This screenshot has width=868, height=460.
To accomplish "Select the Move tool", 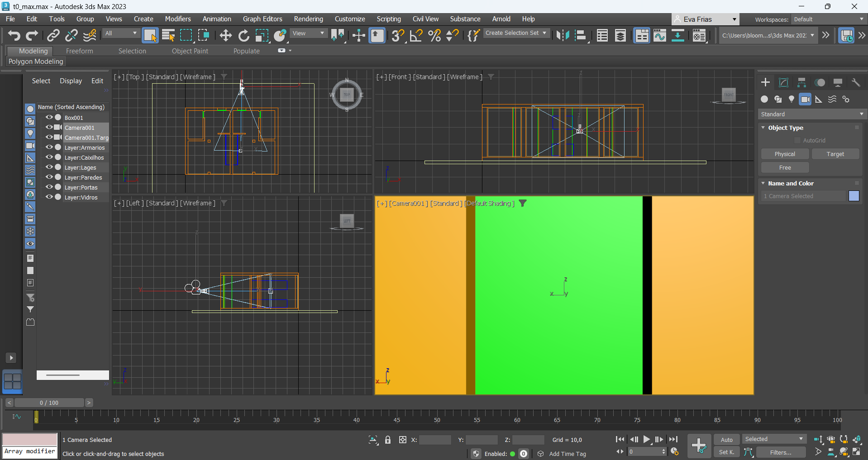I will (225, 35).
